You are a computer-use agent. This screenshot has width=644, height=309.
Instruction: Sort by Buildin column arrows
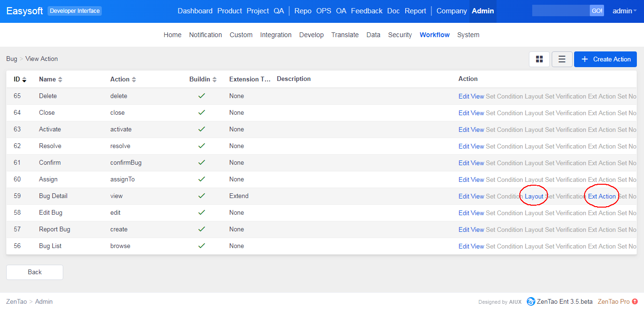click(215, 80)
